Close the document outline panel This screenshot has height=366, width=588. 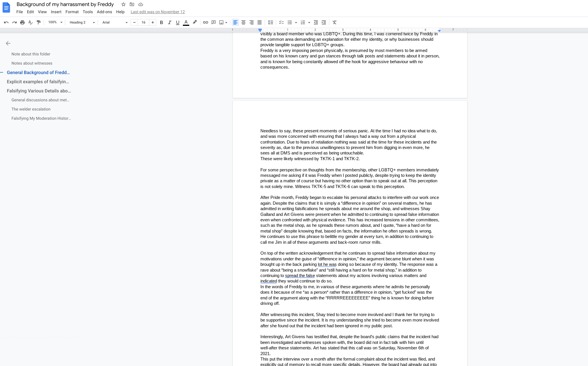pyautogui.click(x=8, y=43)
